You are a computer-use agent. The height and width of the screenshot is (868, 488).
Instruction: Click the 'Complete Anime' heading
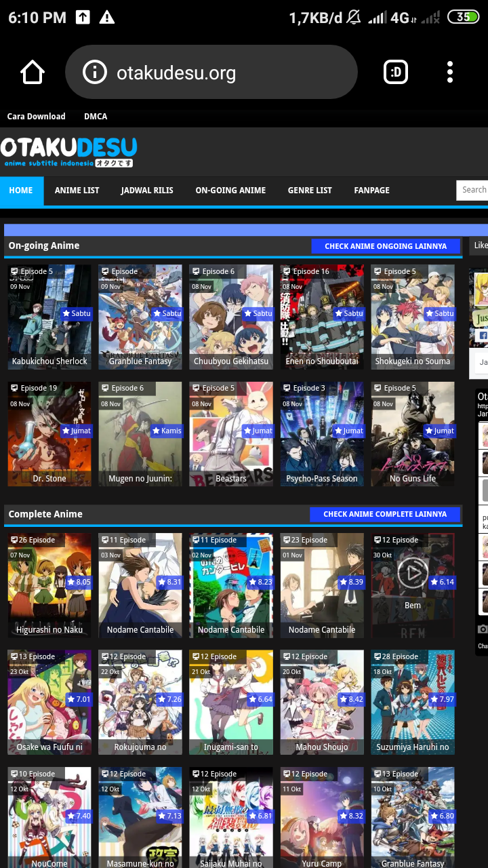(45, 514)
